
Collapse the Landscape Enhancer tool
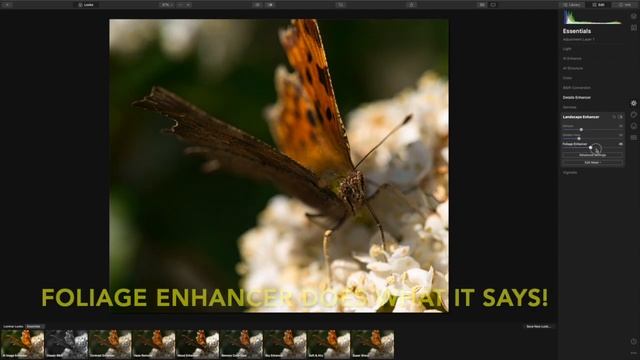tap(581, 117)
